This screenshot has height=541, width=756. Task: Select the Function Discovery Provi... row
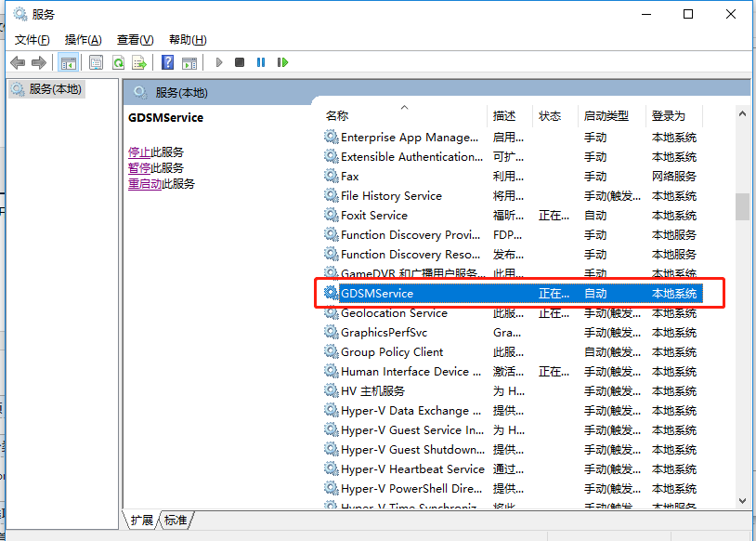[x=513, y=234]
